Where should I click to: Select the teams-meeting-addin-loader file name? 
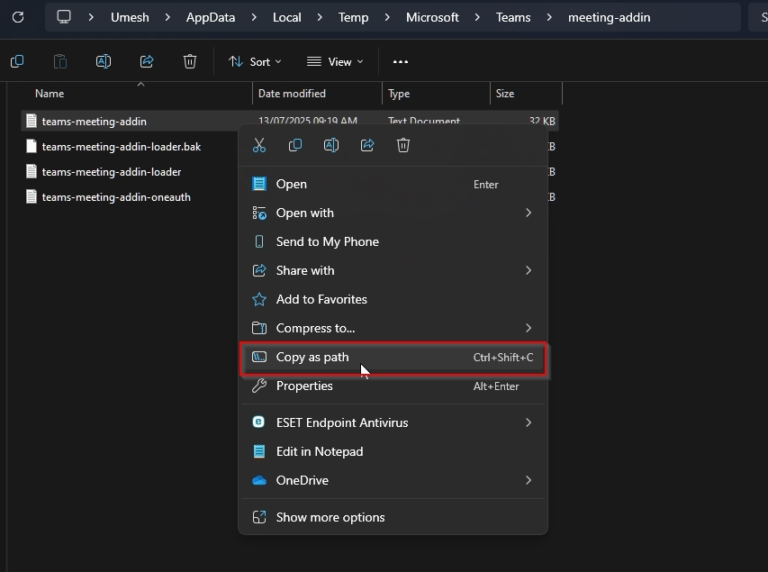[111, 172]
